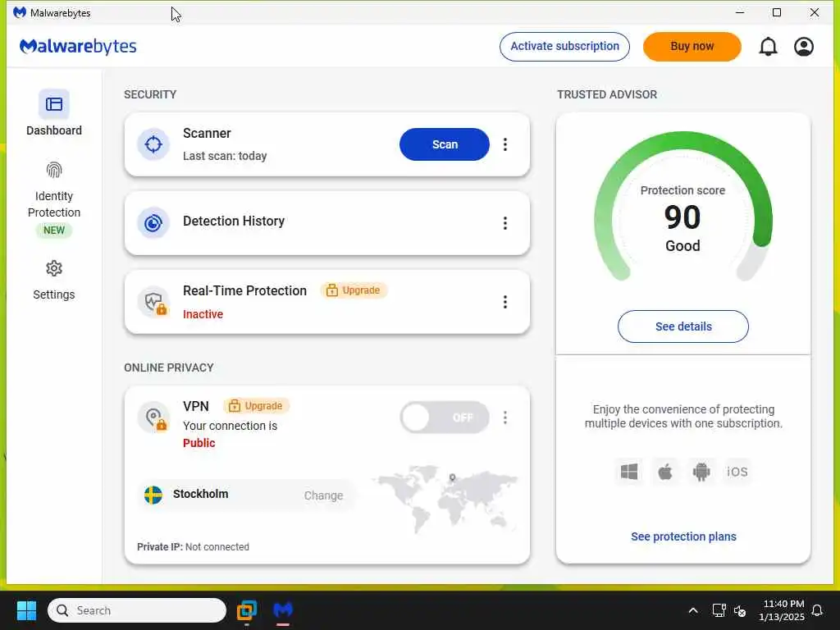Screen dimensions: 840x630
Task: Click the Public connection status
Action: (x=199, y=443)
